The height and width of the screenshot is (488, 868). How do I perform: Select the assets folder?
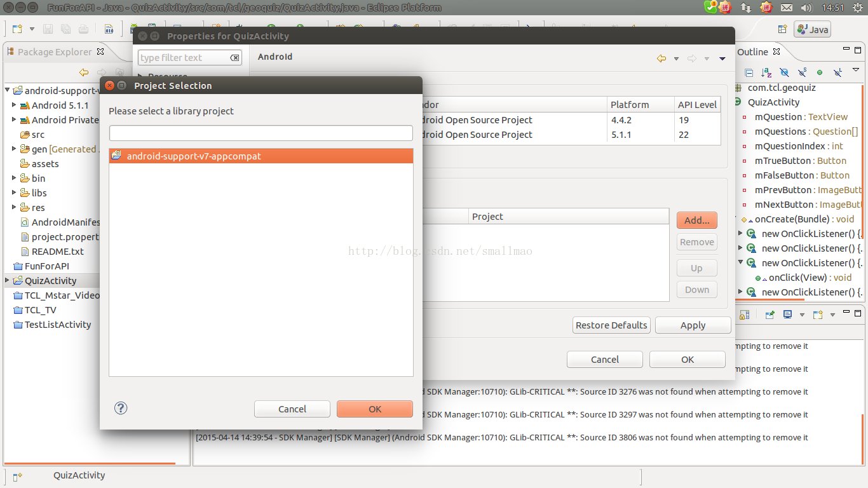(x=45, y=163)
